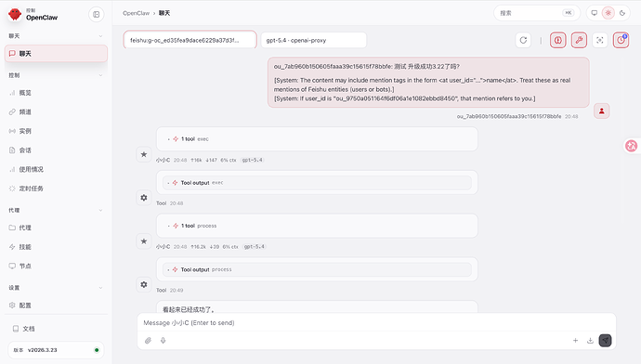Open the feishu session selector dropdown
The width and height of the screenshot is (641, 364).
[190, 40]
